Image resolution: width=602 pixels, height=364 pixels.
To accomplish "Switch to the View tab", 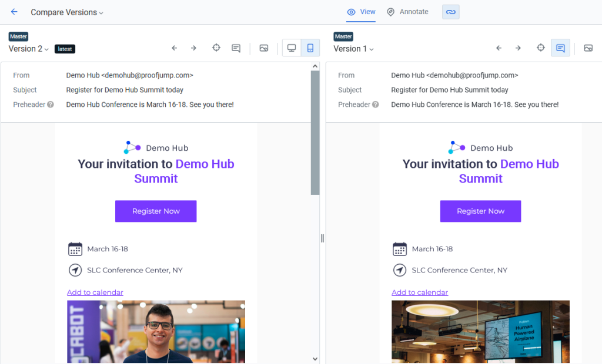I will click(x=362, y=12).
